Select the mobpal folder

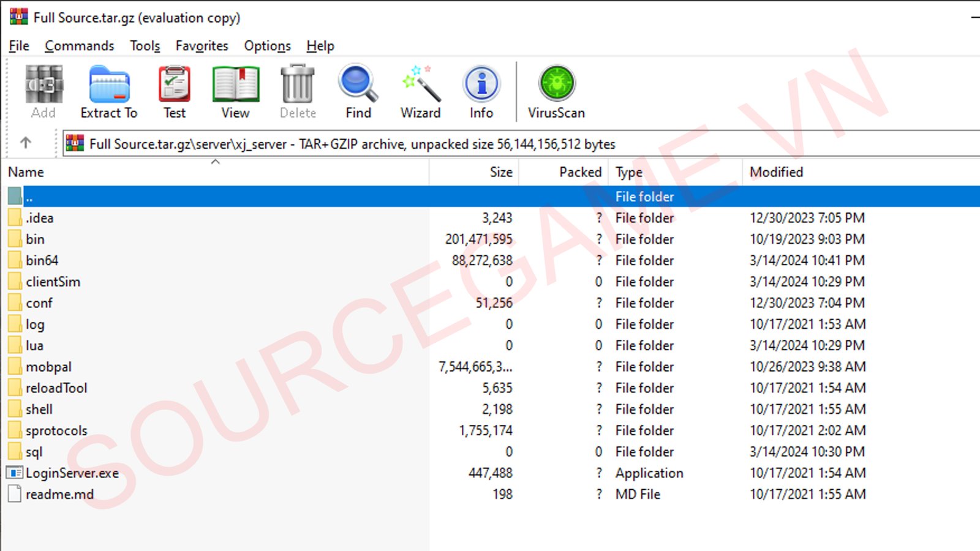click(x=48, y=367)
